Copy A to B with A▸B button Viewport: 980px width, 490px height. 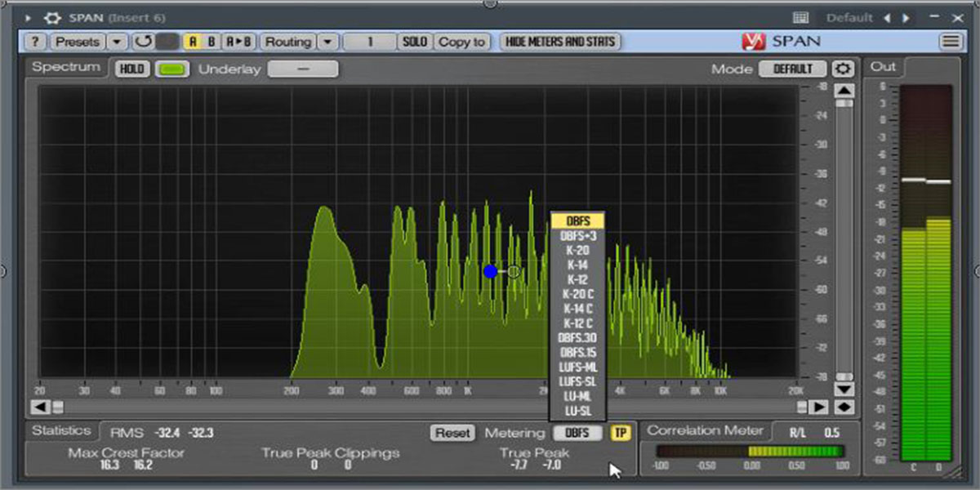(x=240, y=42)
